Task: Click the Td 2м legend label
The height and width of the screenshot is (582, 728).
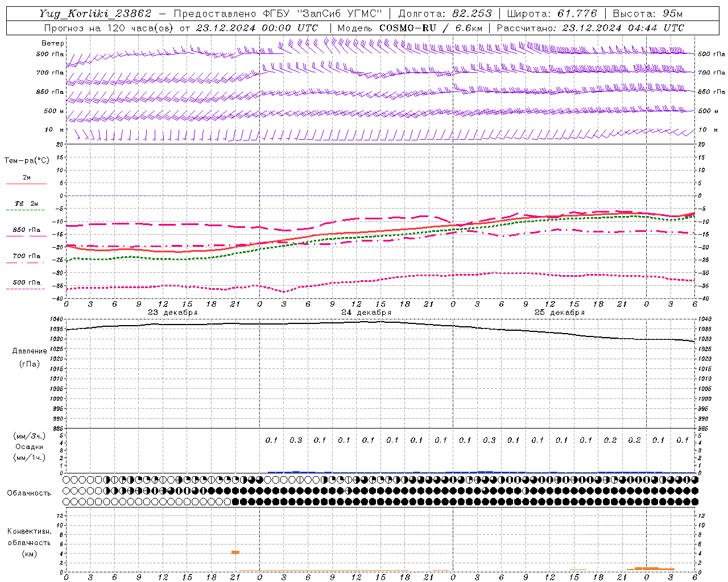Action: tap(27, 203)
